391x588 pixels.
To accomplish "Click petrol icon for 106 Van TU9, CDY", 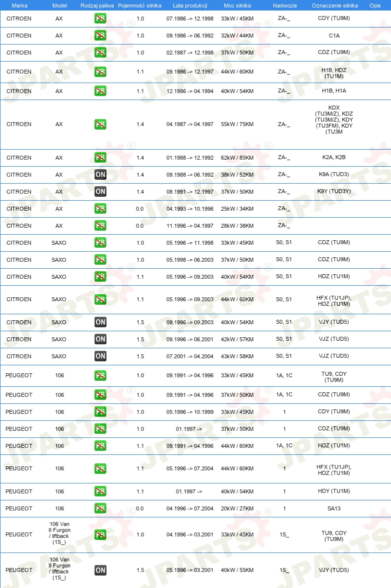I will (100, 535).
